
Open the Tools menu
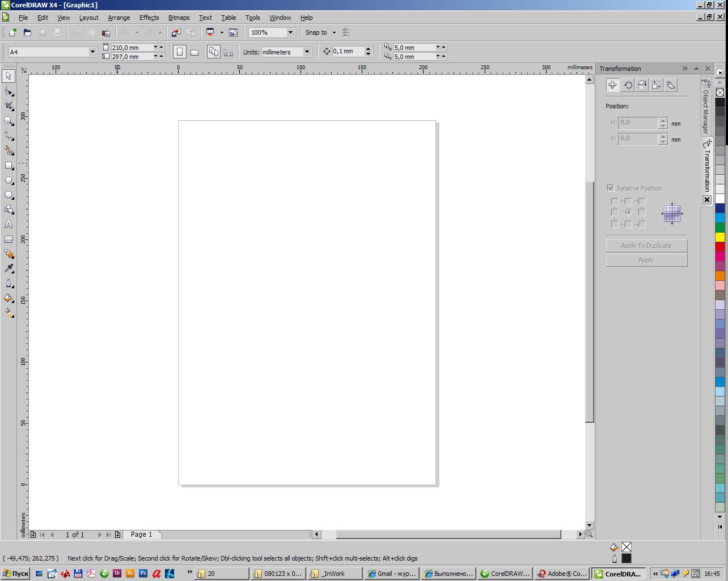click(253, 18)
